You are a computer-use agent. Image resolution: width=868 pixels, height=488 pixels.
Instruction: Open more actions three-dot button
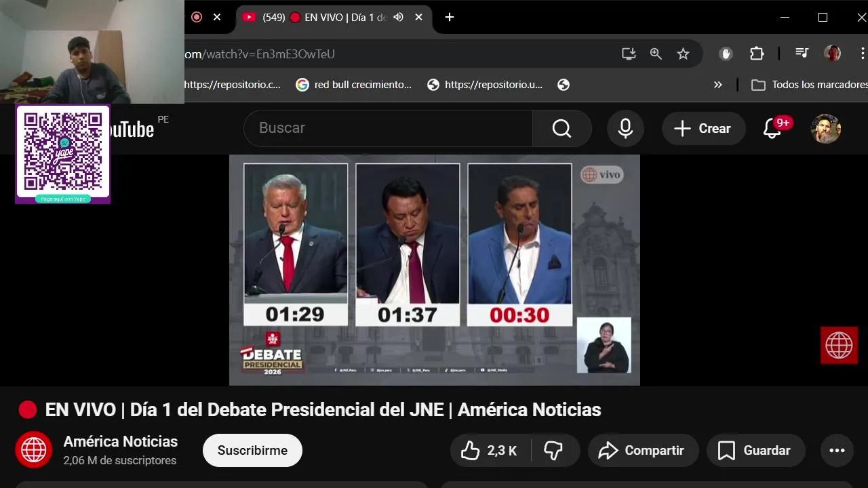[x=837, y=450]
